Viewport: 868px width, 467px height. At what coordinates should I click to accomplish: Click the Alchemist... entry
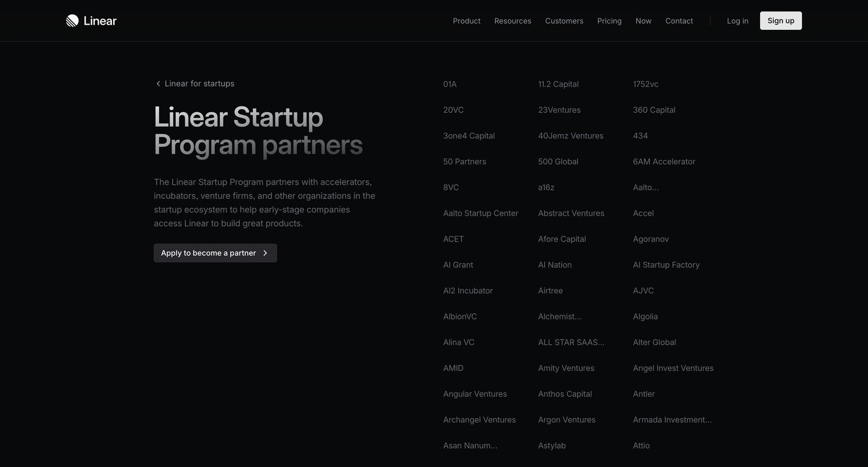click(560, 317)
